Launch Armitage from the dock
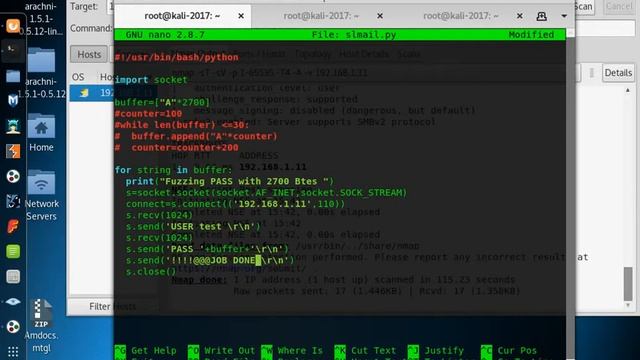640x360 pixels. tap(13, 126)
